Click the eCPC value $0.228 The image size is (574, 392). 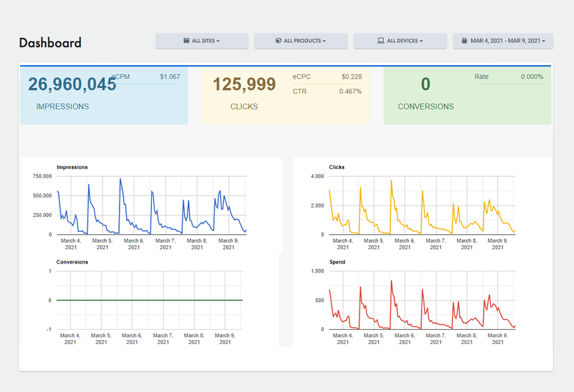pos(351,77)
